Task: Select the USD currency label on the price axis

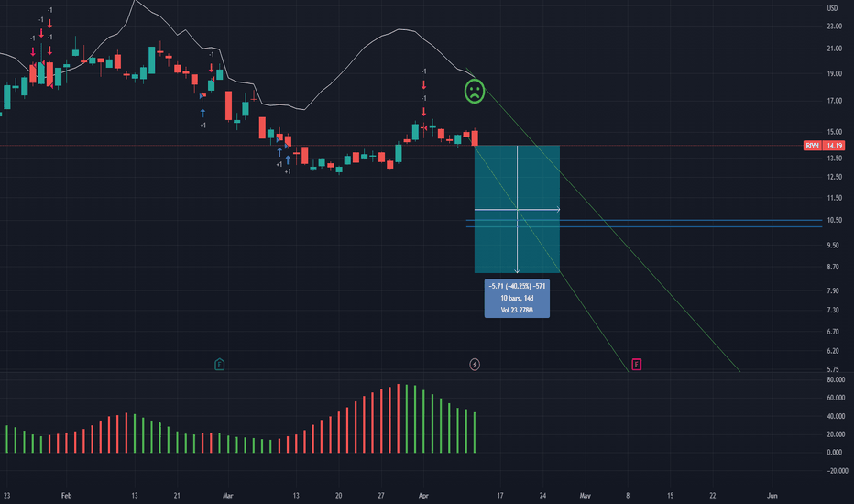Action: 832,8
